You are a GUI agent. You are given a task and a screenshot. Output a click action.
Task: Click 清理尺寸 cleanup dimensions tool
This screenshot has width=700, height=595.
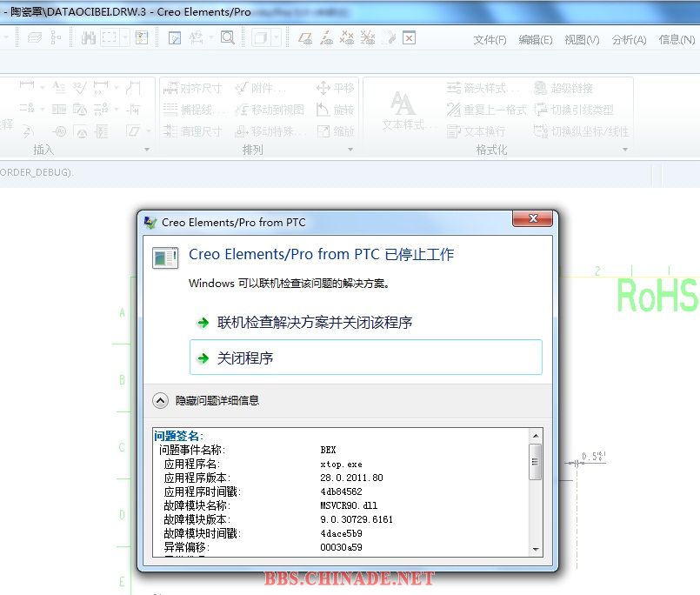pos(192,131)
